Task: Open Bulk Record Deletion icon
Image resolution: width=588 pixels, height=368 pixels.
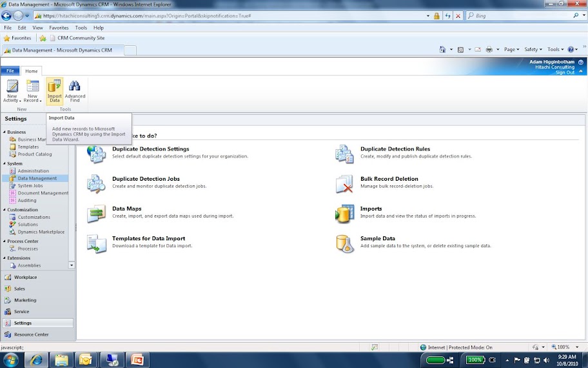Action: click(344, 184)
